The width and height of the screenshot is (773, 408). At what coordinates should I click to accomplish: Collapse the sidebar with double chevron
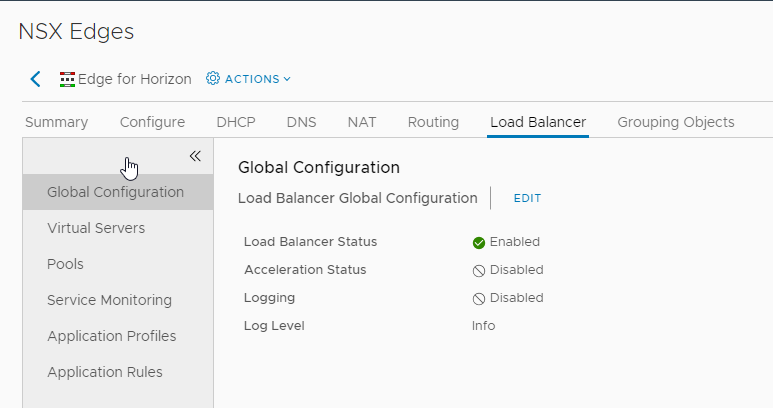coord(195,156)
